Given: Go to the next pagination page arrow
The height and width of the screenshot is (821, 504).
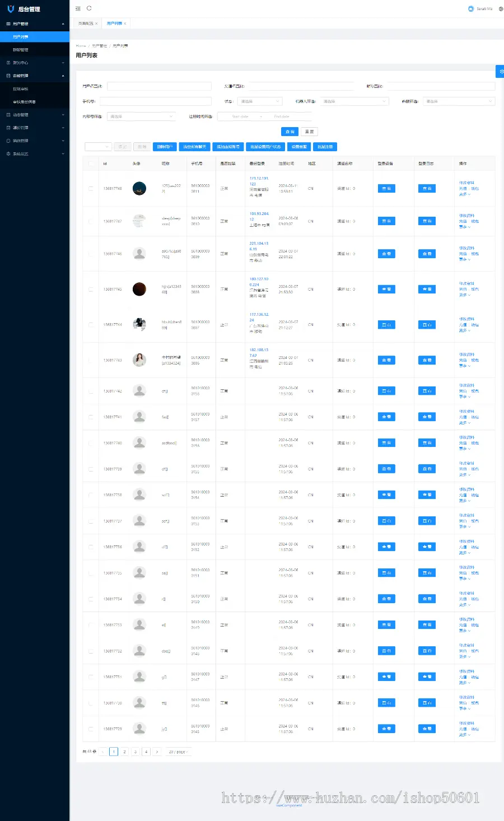Looking at the screenshot, I should 157,752.
